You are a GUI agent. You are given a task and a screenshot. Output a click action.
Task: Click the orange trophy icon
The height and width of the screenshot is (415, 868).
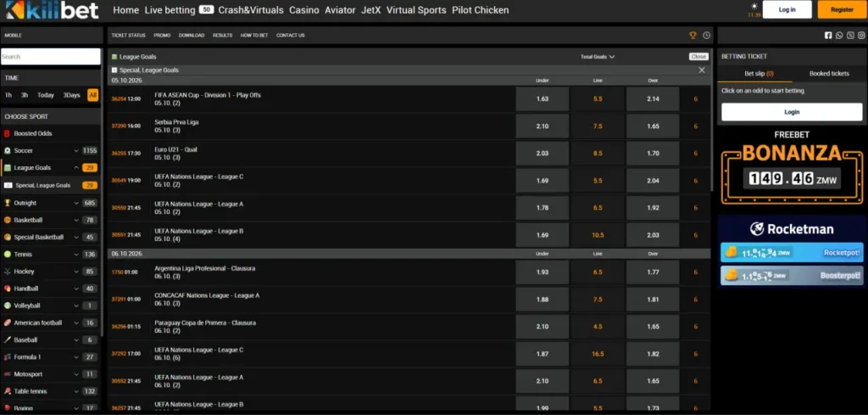(693, 35)
